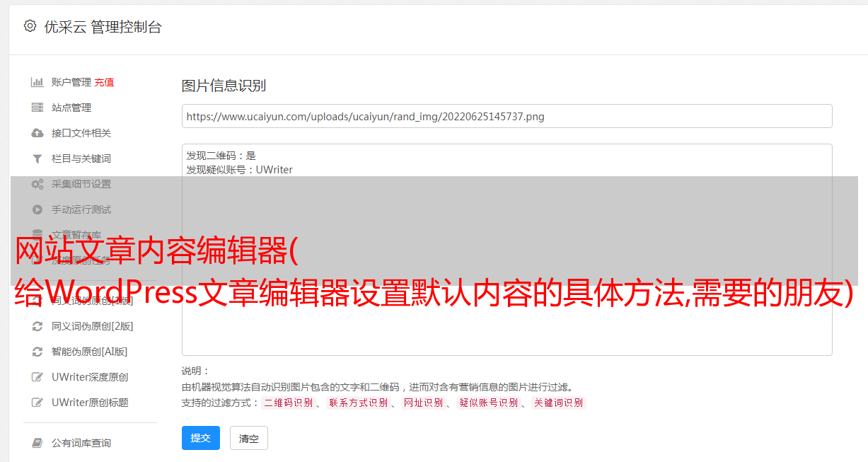Click the 优采云 管理控制台 title
This screenshot has height=462, width=868.
point(103,27)
